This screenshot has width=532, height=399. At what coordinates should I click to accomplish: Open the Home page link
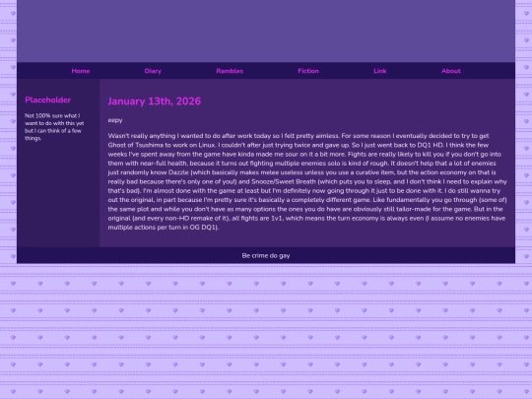click(x=81, y=71)
